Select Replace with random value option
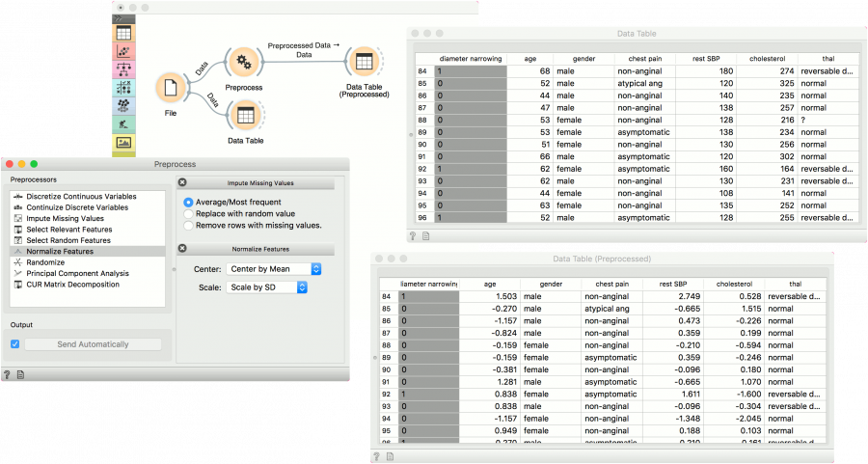The height and width of the screenshot is (464, 868). coord(188,213)
